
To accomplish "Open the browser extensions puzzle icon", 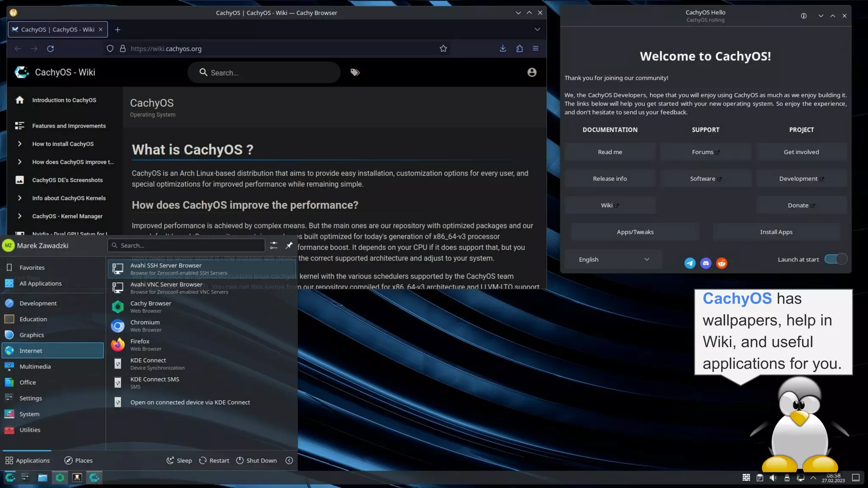I will [x=520, y=49].
